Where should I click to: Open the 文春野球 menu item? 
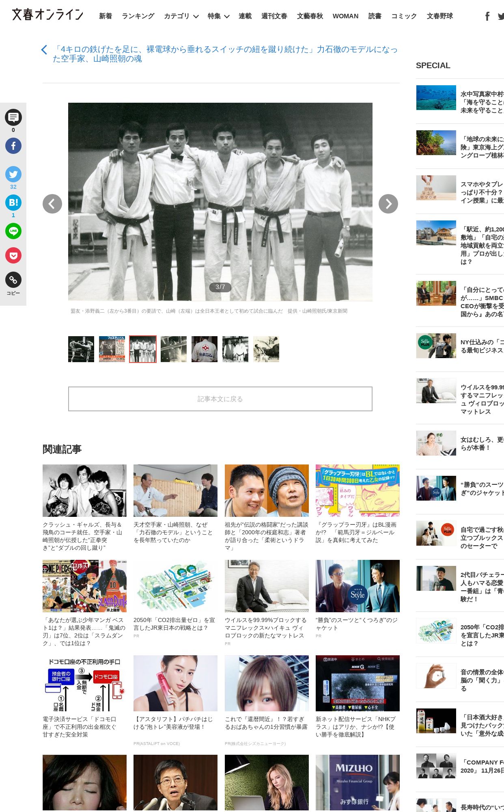(440, 16)
